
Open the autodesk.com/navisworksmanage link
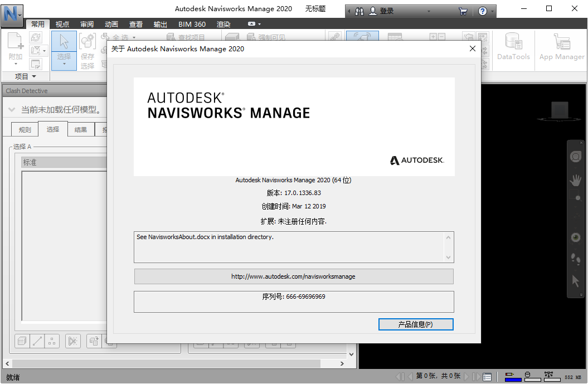point(294,276)
